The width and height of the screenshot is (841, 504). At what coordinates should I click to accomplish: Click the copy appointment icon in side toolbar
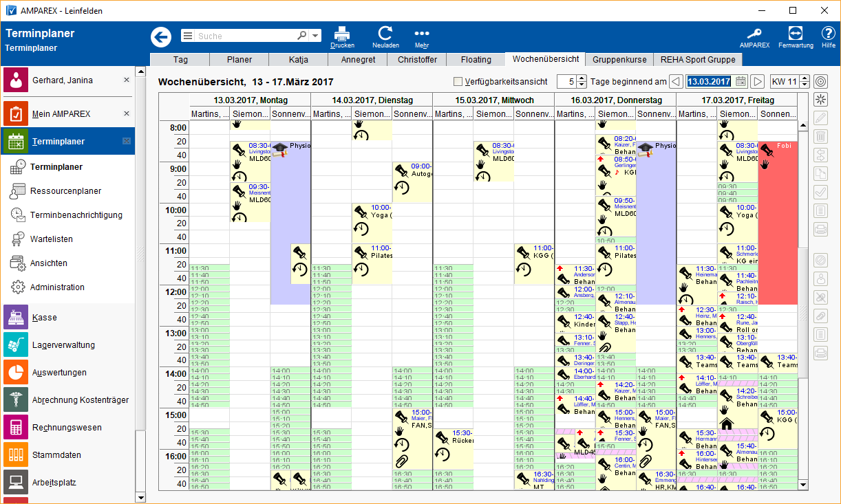[820, 174]
